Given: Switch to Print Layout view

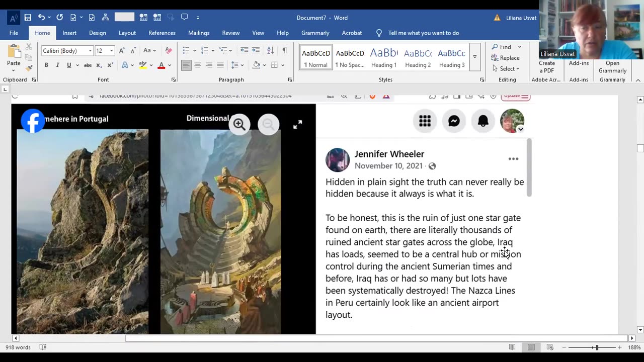Looking at the screenshot, I should click(531, 347).
